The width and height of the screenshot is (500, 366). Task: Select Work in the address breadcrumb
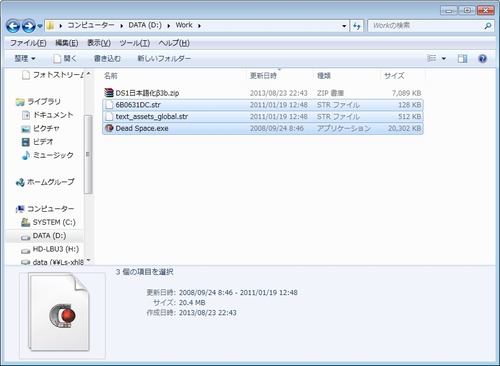pos(184,25)
